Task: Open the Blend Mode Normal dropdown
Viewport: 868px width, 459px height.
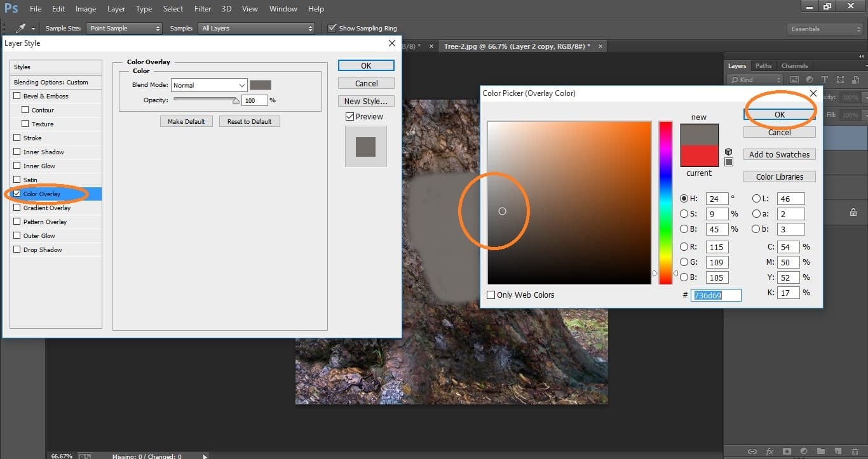Action: (x=208, y=85)
